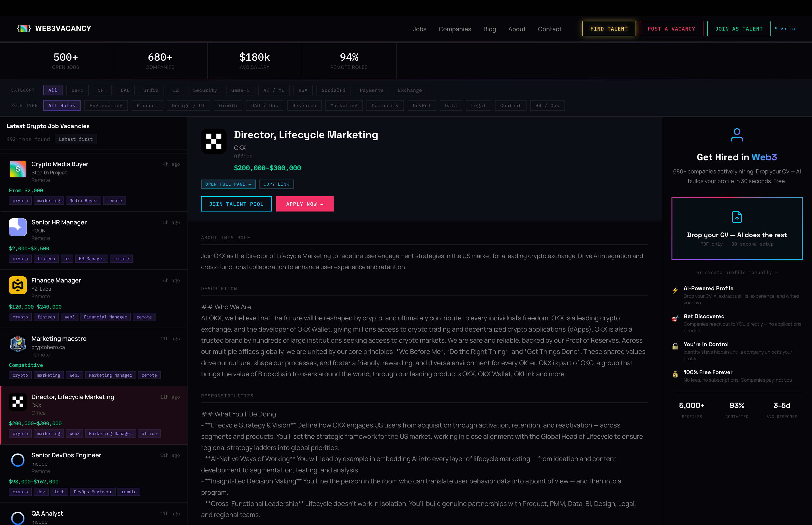The width and height of the screenshot is (812, 525).
Task: Click Incode logo beside Senior DevOps Engineer
Action: pos(18,460)
